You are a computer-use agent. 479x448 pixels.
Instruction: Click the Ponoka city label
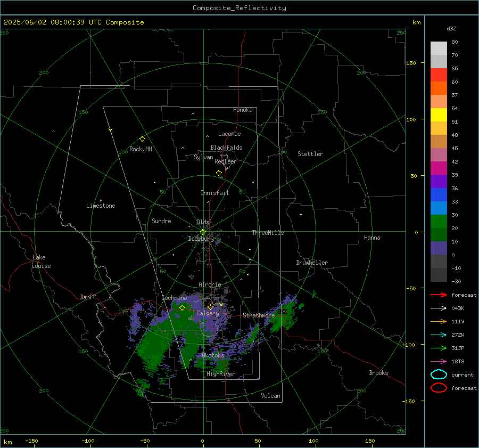pos(243,110)
